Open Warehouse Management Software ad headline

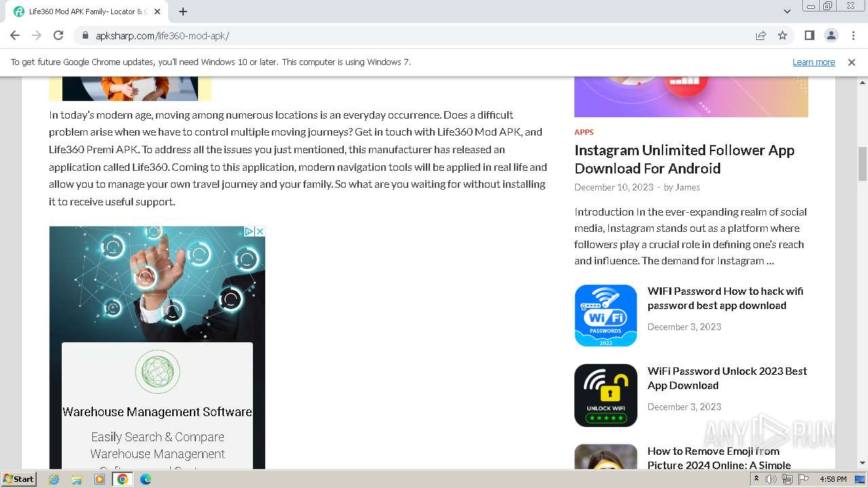(x=157, y=411)
